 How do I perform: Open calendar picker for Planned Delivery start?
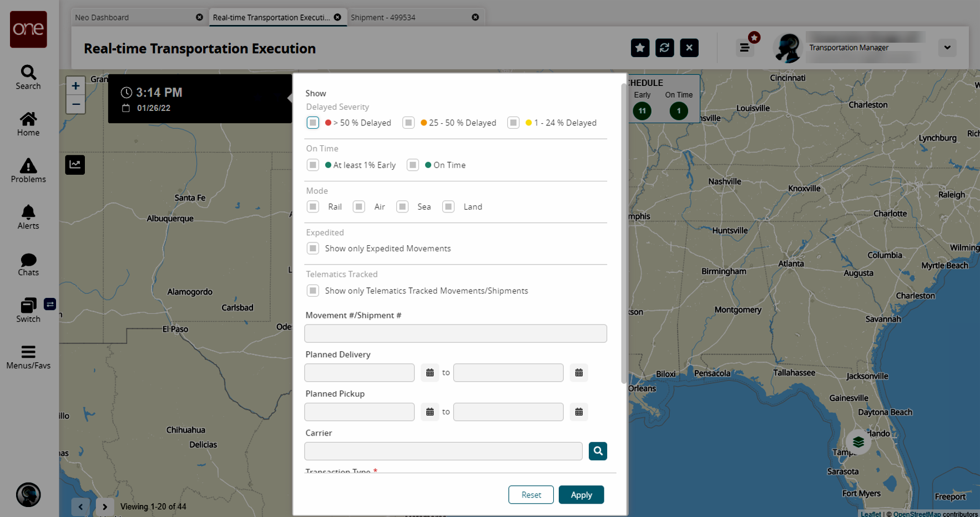(430, 373)
